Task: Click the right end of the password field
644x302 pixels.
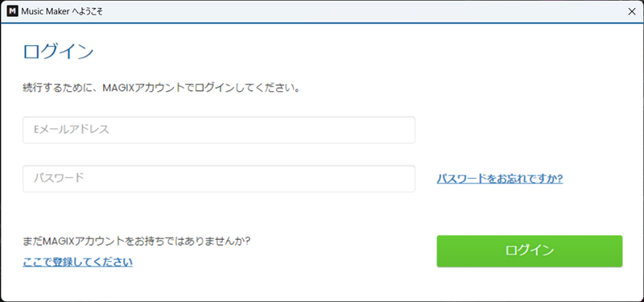Action: click(405, 179)
